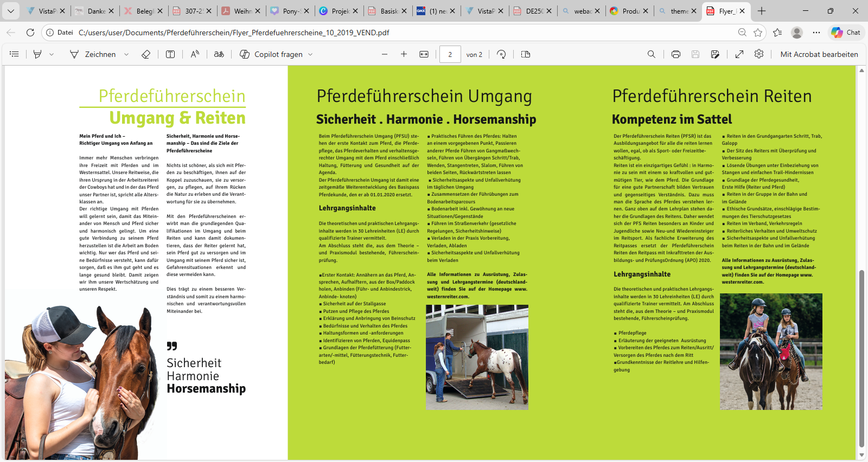The height and width of the screenshot is (462, 868).
Task: Click the horse trailer loading photo
Action: (477, 357)
